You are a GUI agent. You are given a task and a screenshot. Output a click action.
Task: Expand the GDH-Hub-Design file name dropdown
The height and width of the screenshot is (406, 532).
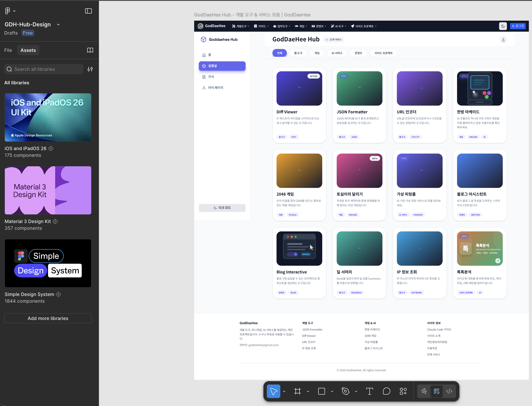58,25
